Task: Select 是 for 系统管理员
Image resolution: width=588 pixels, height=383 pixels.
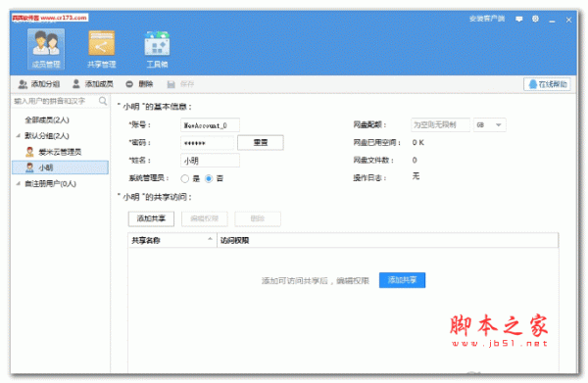Action: point(184,178)
